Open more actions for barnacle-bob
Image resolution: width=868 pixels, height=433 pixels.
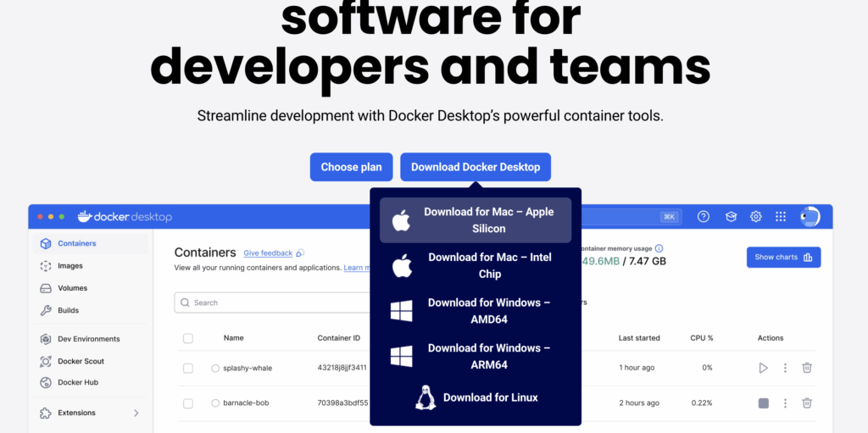tap(785, 403)
